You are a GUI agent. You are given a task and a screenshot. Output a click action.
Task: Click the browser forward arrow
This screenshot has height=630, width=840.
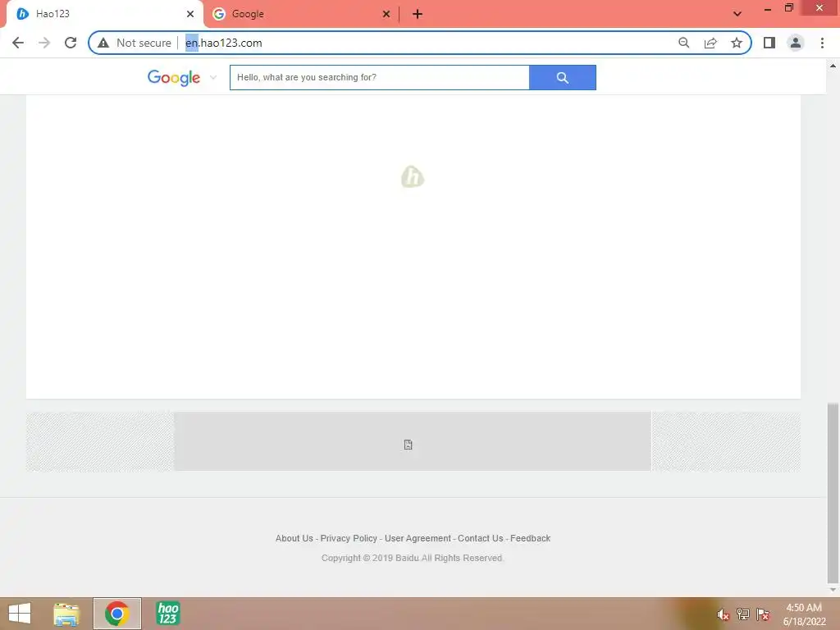click(x=44, y=43)
